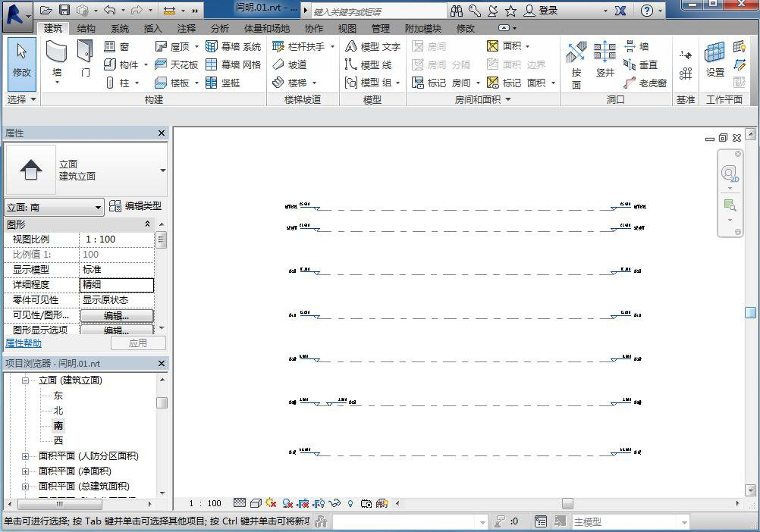Screen dimensions: 760x532
Task: Expand 面积平面 (净面积) tree node
Action: pos(25,471)
